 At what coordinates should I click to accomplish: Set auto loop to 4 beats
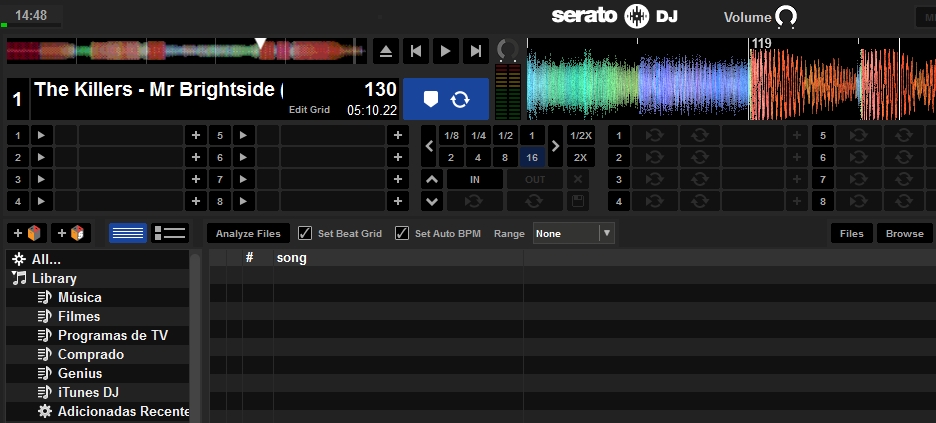[479, 158]
